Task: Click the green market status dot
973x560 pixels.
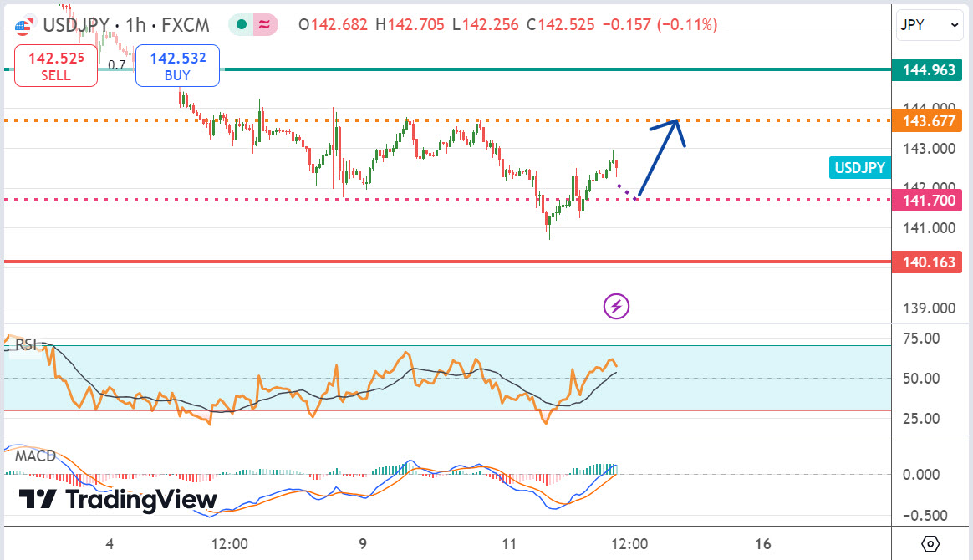Action: (x=242, y=25)
